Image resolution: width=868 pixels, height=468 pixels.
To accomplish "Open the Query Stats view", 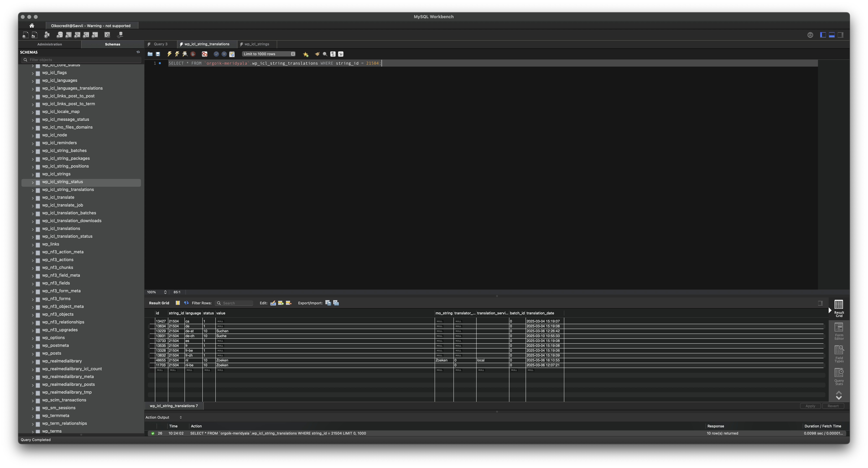I will click(x=839, y=377).
